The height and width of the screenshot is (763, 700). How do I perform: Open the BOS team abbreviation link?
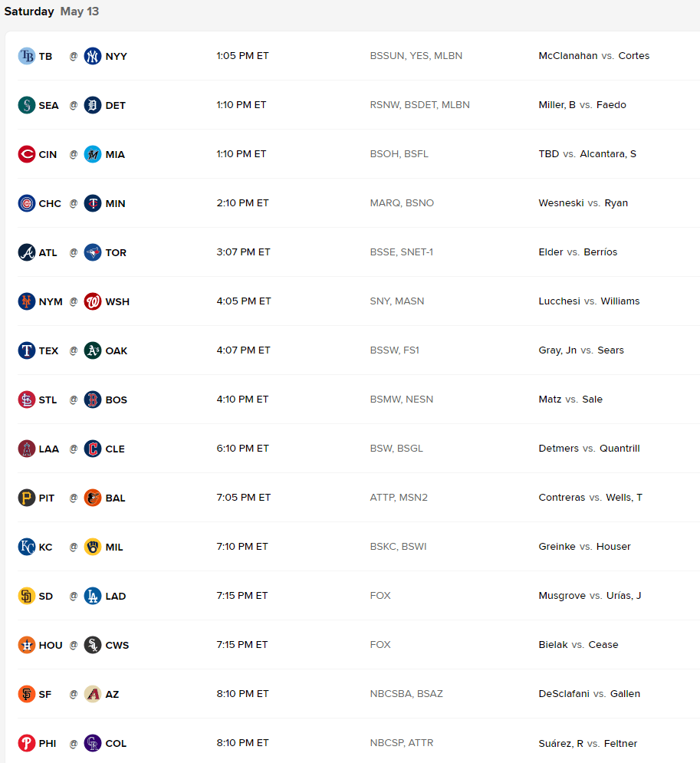[x=117, y=400]
